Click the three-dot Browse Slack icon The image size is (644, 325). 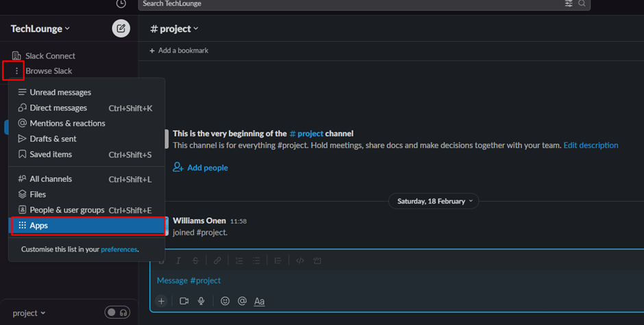[x=16, y=71]
